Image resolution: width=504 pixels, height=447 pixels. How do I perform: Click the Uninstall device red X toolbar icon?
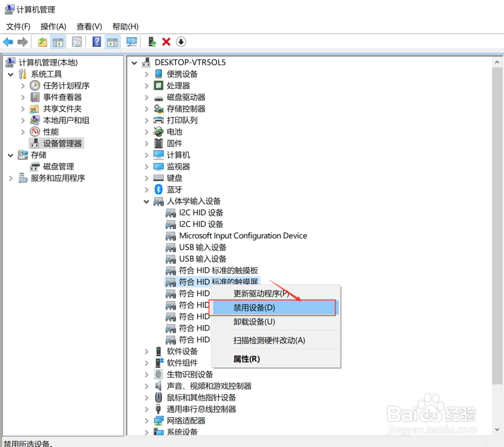(x=166, y=41)
